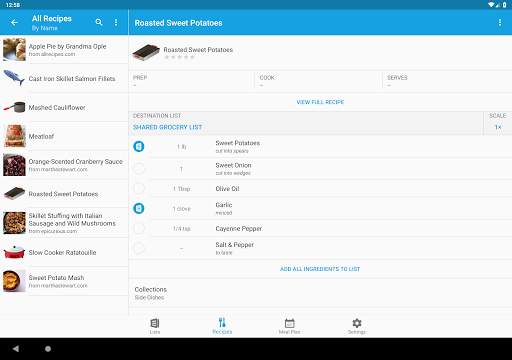Open Roasted Sweet Potatoes overflow menu

(500, 22)
